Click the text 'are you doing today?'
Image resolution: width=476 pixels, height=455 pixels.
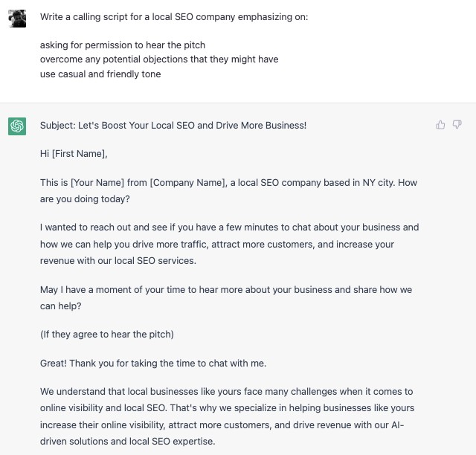(x=85, y=199)
